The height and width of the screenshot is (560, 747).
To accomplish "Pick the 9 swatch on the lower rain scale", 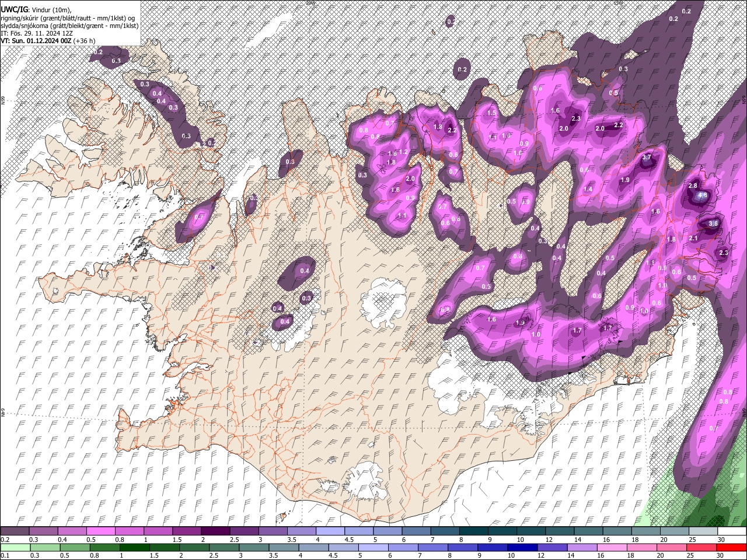I will pyautogui.click(x=493, y=548).
